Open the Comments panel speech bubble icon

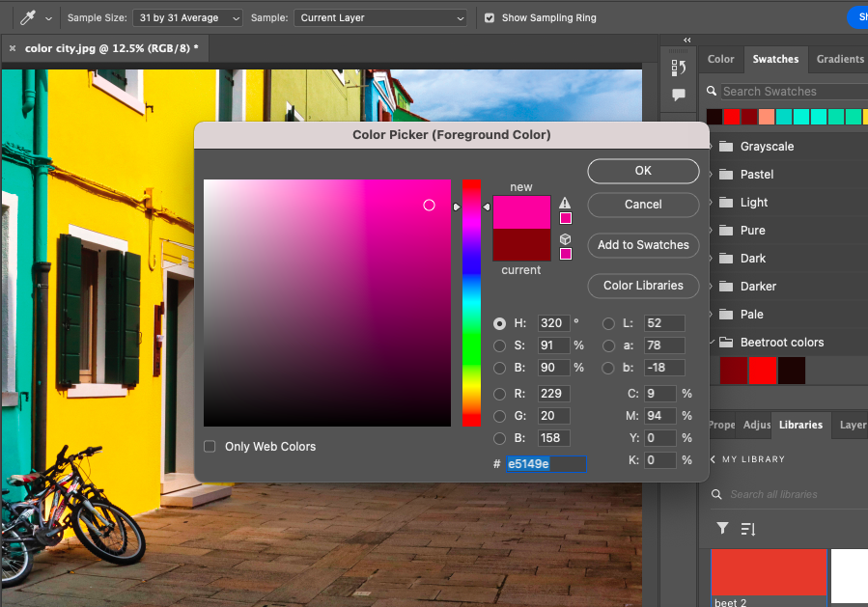[x=678, y=95]
